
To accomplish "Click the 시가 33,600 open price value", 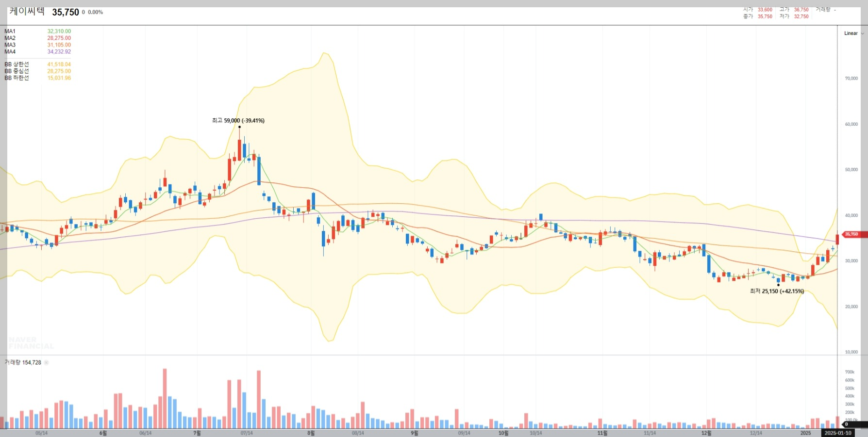I will pos(765,10).
